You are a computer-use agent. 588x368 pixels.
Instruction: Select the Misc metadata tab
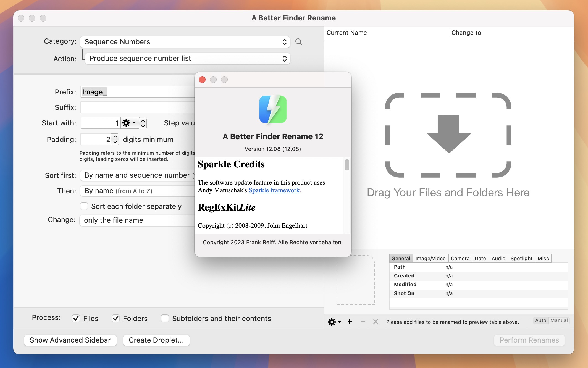(x=543, y=258)
